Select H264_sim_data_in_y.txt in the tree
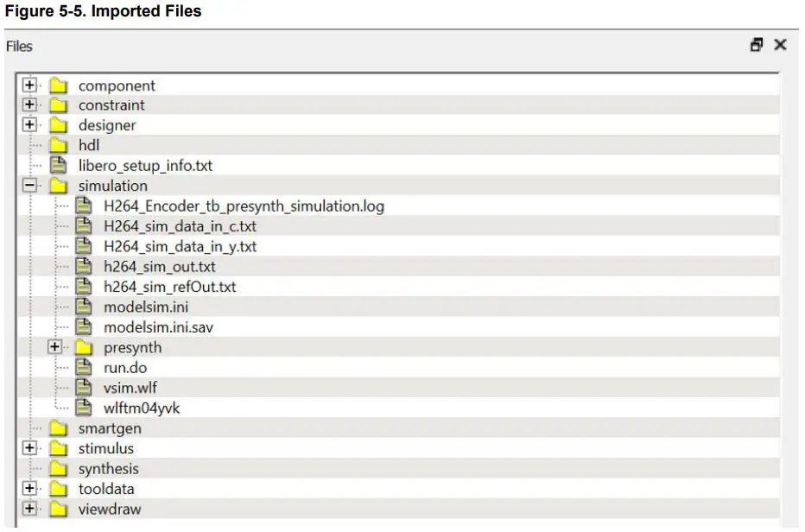This screenshot has height=532, width=805. pos(180,246)
